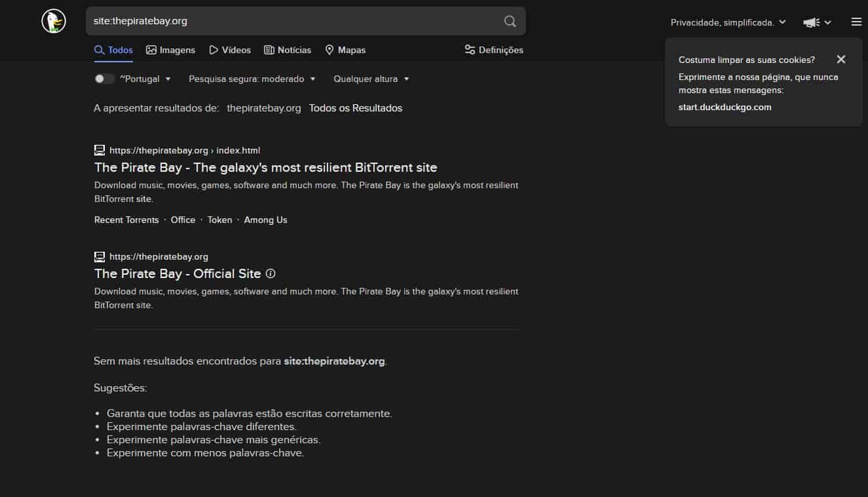Viewport: 868px width, 497px height.
Task: Toggle the Portugal region switch
Action: [x=104, y=79]
